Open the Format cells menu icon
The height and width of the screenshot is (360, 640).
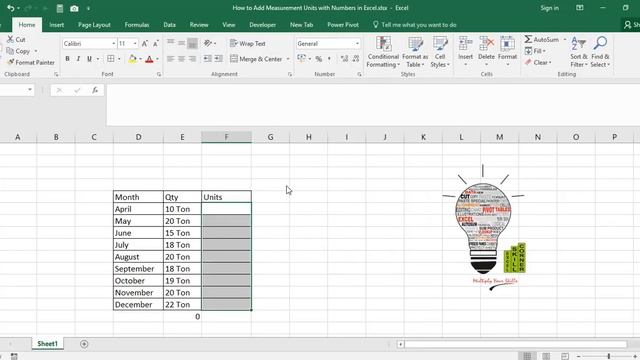pyautogui.click(x=507, y=43)
